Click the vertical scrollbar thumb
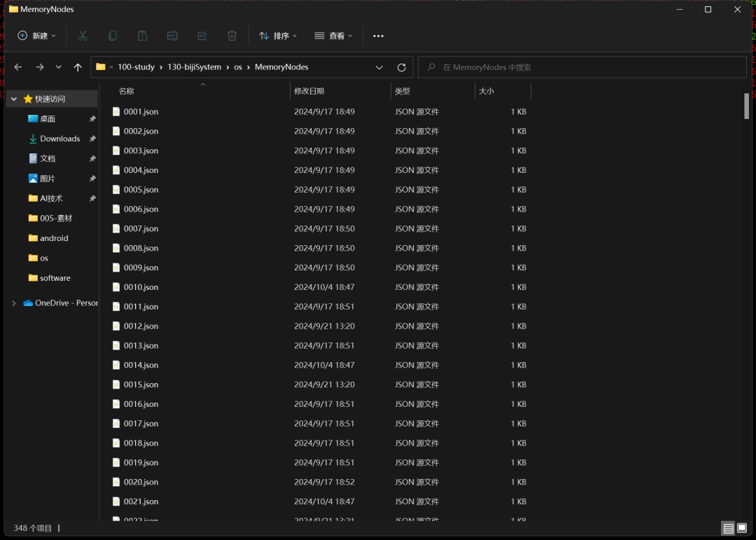 click(x=746, y=106)
